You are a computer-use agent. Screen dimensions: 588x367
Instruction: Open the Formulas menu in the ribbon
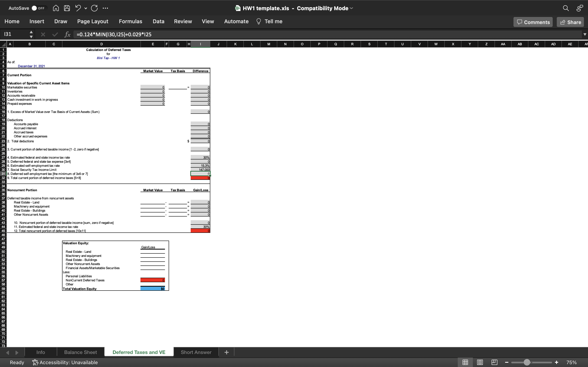click(x=130, y=21)
